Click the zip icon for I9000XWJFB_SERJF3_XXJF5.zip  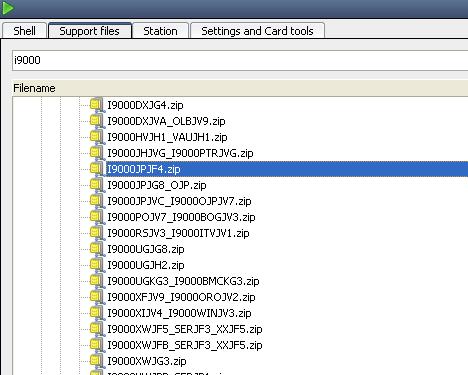tap(96, 345)
